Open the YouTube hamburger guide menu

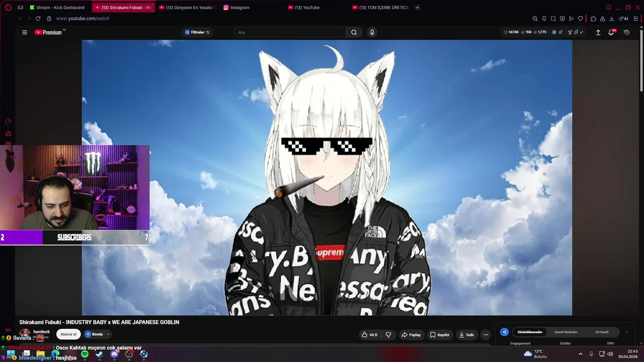pyautogui.click(x=25, y=32)
